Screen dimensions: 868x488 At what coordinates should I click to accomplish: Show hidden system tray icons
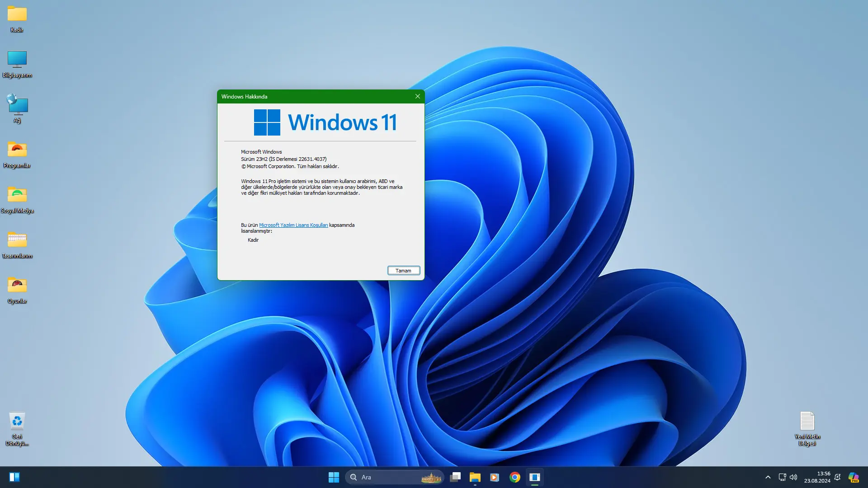[768, 477]
